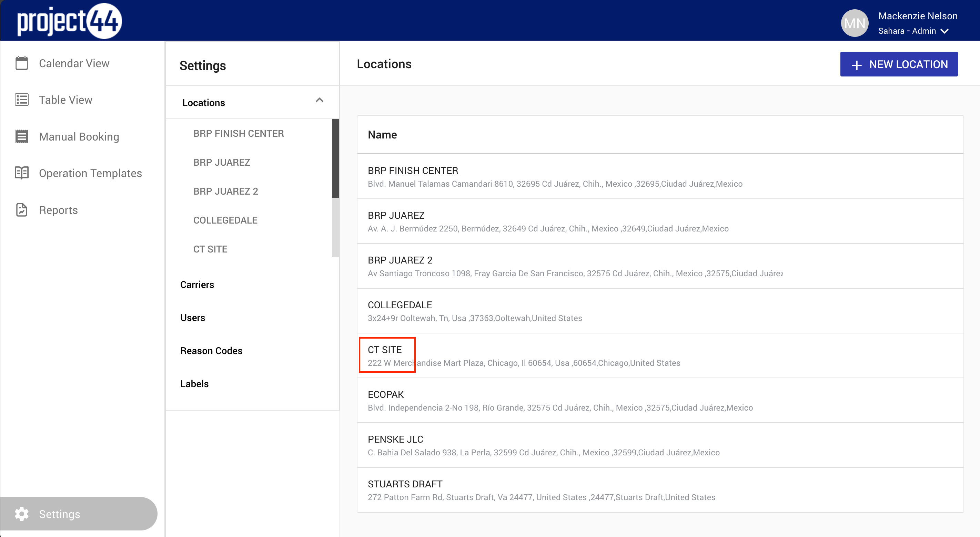Click the MN user avatar

tap(854, 23)
